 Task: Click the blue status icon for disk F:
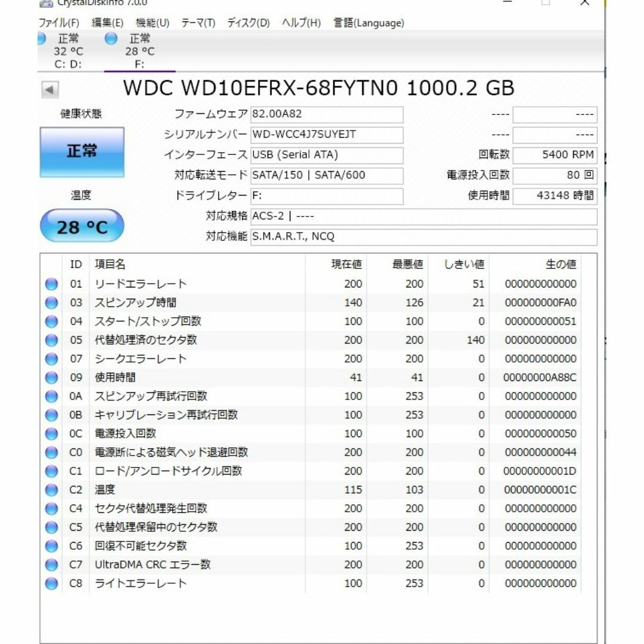111,39
